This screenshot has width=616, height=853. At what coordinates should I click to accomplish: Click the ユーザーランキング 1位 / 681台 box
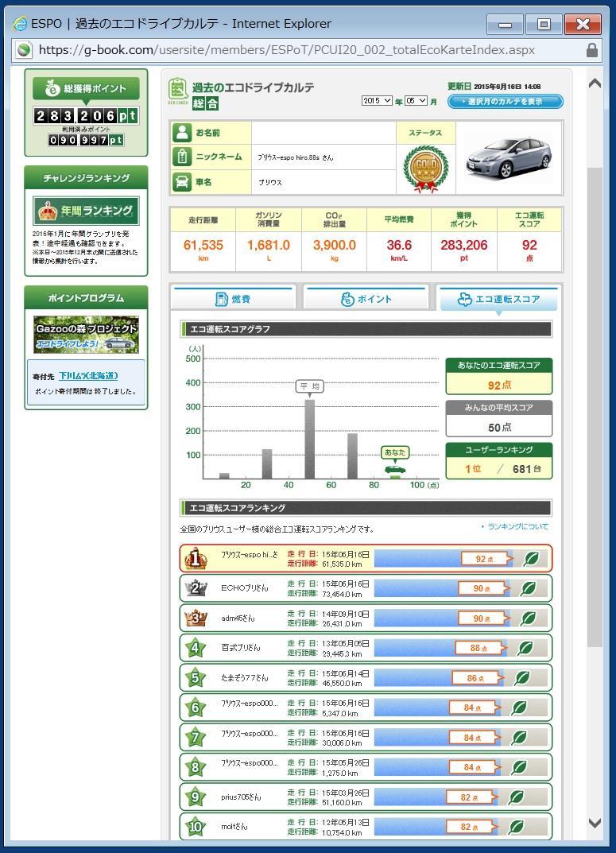click(499, 461)
